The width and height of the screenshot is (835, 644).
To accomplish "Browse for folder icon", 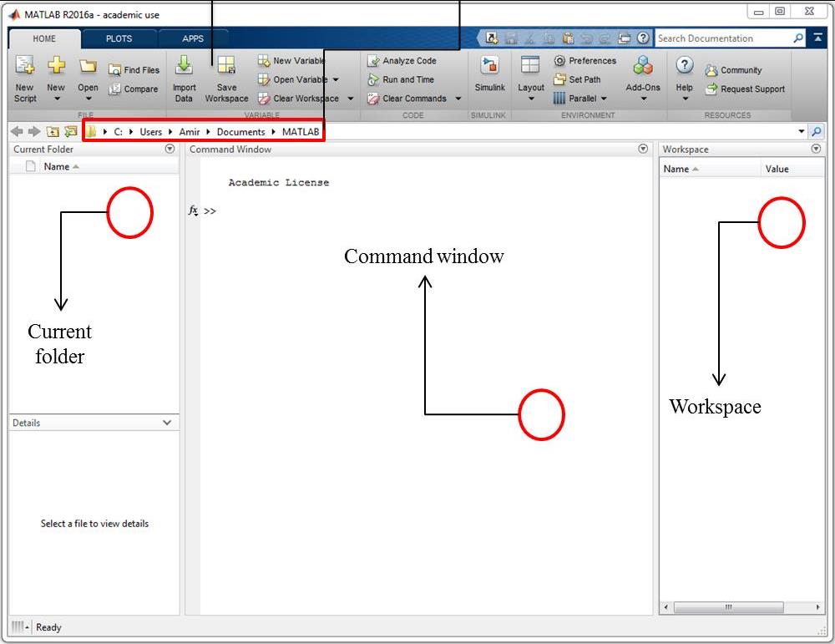I will [x=70, y=132].
